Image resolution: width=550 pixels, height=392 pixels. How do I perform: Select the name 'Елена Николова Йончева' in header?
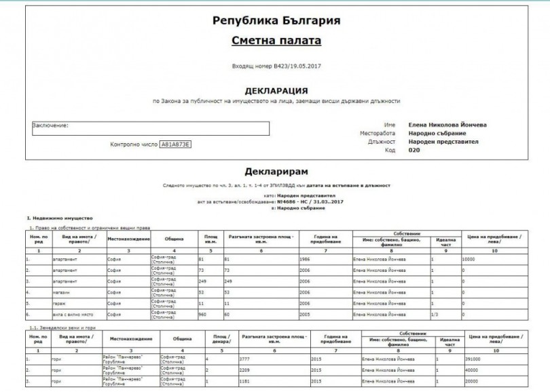click(x=447, y=125)
